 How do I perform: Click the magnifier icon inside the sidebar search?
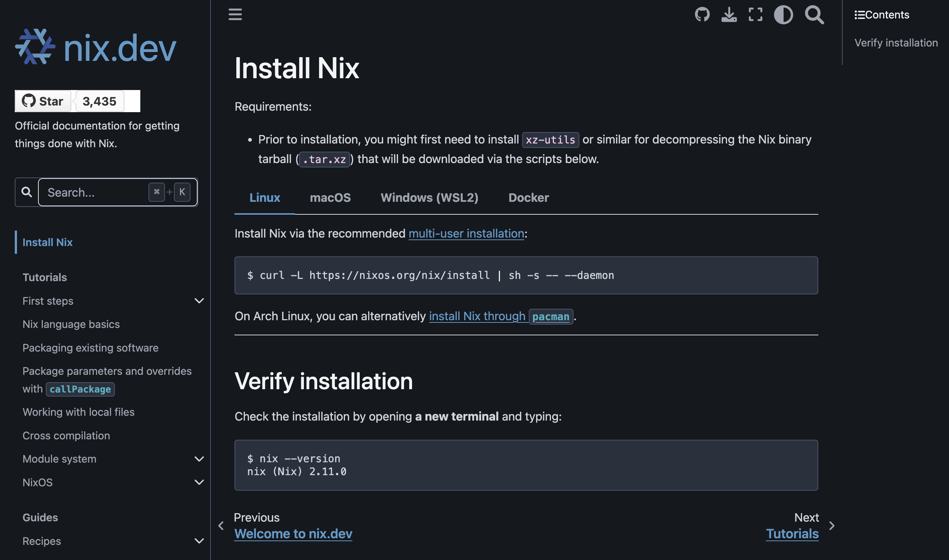pyautogui.click(x=26, y=192)
